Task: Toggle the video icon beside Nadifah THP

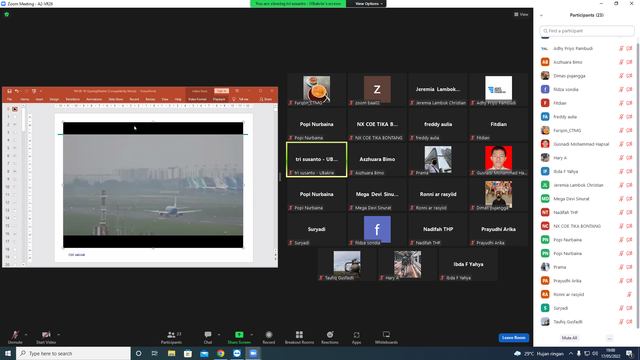Action: click(x=629, y=212)
